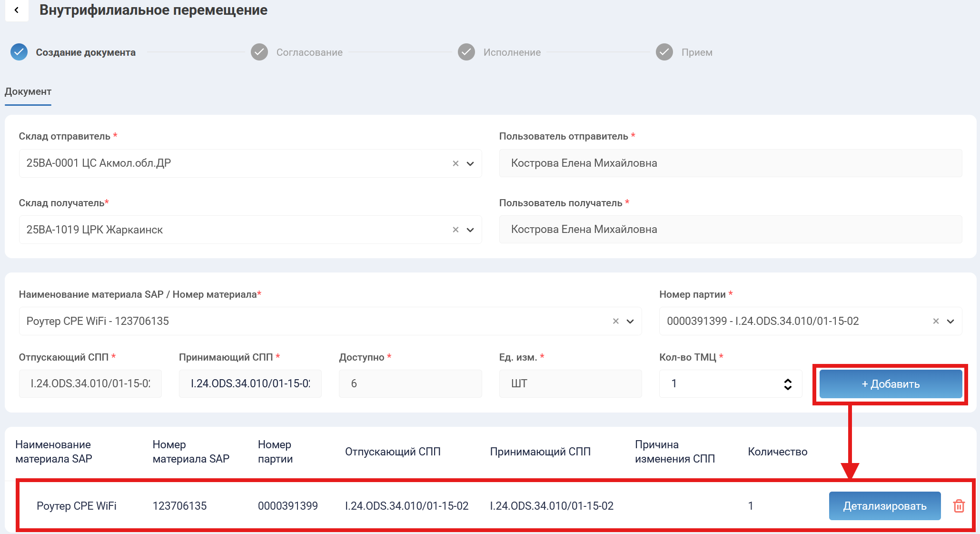Click the back arrow button
The image size is (980, 534).
pos(17,10)
